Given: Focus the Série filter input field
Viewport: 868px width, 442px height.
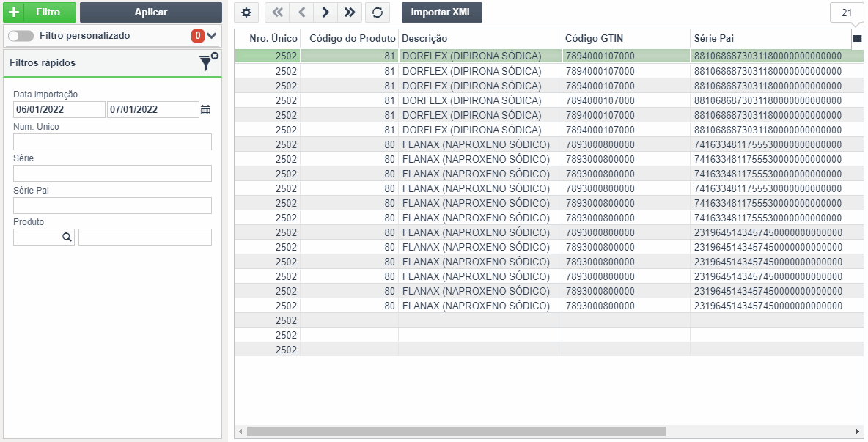Looking at the screenshot, I should tap(112, 173).
